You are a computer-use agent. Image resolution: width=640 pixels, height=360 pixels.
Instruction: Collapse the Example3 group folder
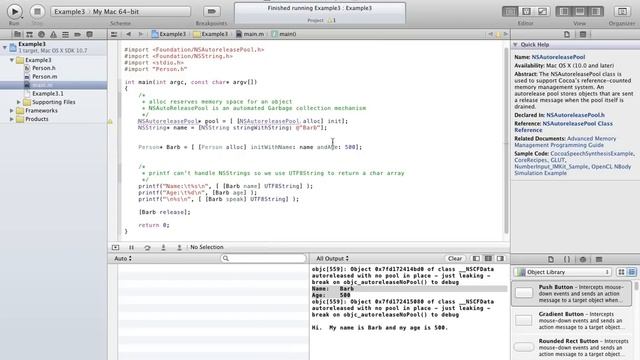pos(12,60)
